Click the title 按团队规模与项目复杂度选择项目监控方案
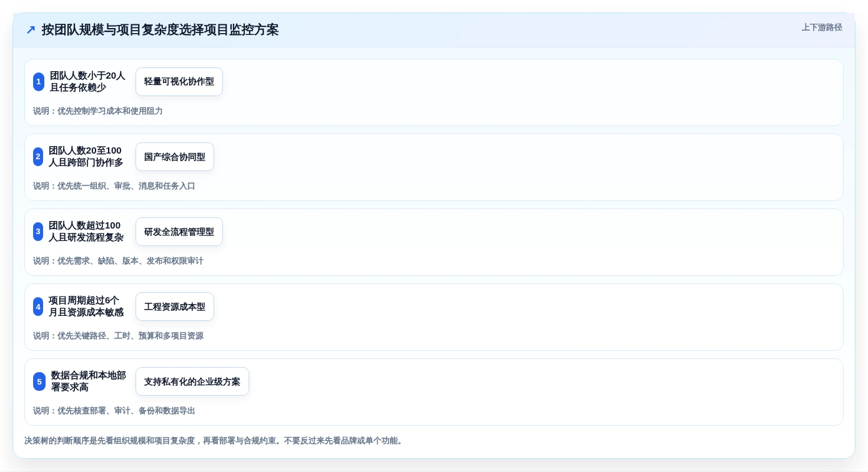Viewport: 868px width, 472px height. [160, 30]
